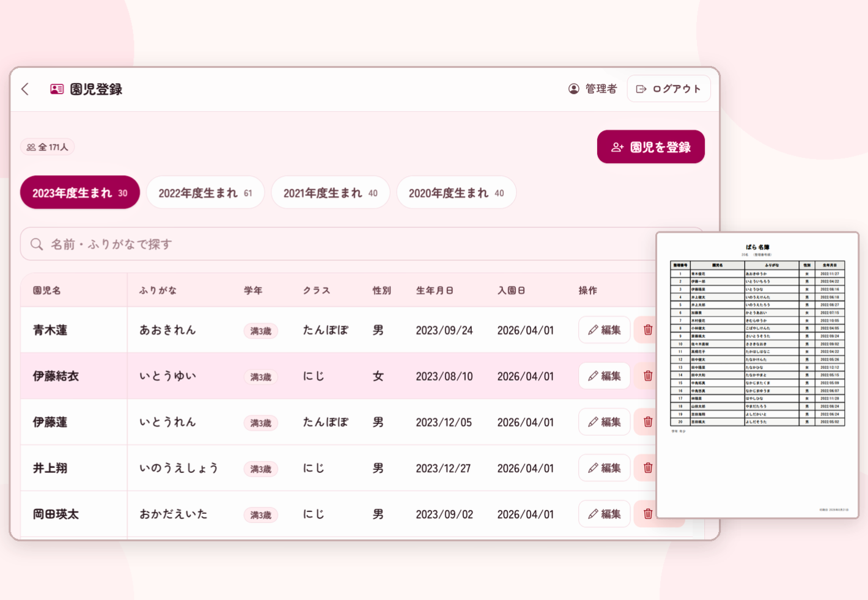Click the ふりがな おかだえいた
Viewport: 868px width, 600px height.
click(x=174, y=514)
